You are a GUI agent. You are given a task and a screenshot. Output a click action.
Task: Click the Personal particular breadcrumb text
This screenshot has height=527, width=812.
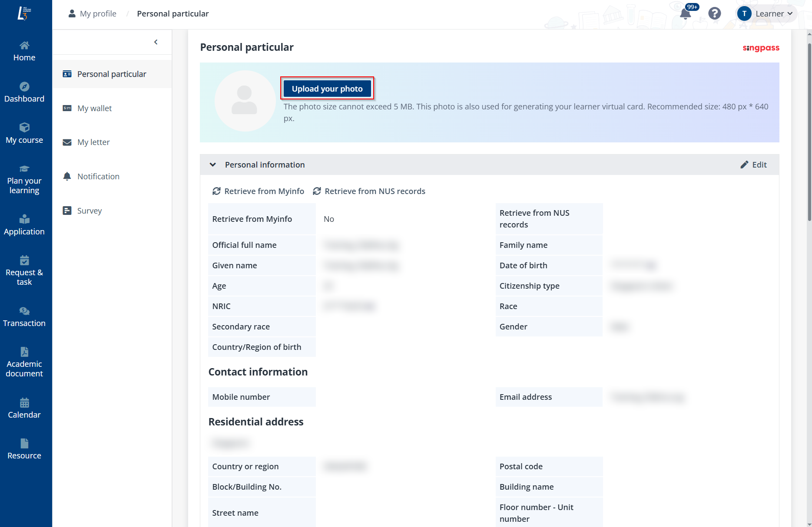[173, 13]
